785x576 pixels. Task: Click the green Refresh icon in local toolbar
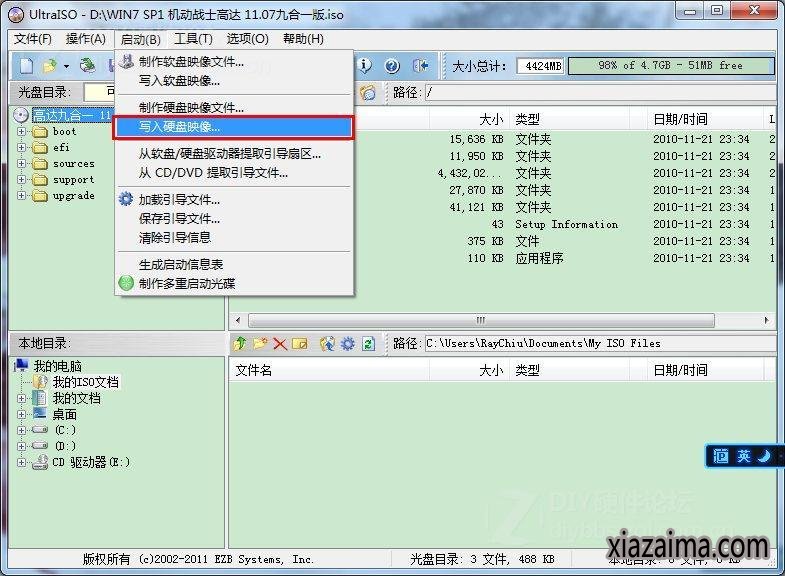368,344
